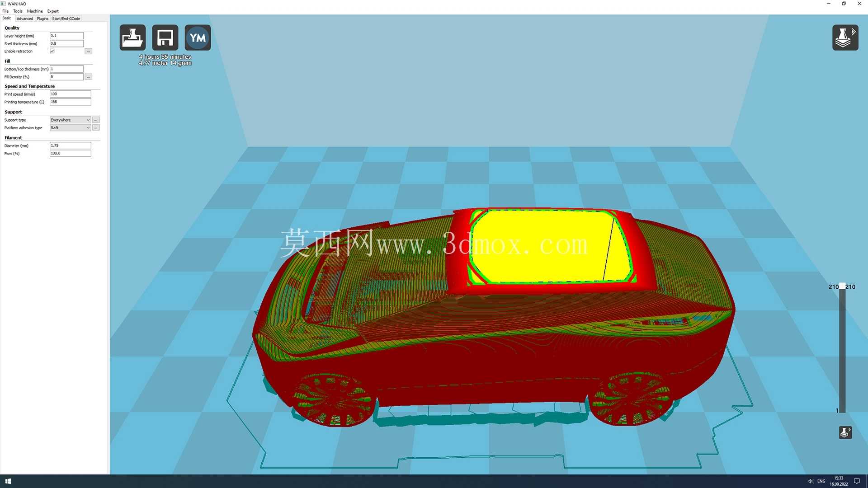The width and height of the screenshot is (868, 488).
Task: Open Support type settings ellipsis button
Action: [x=96, y=120]
